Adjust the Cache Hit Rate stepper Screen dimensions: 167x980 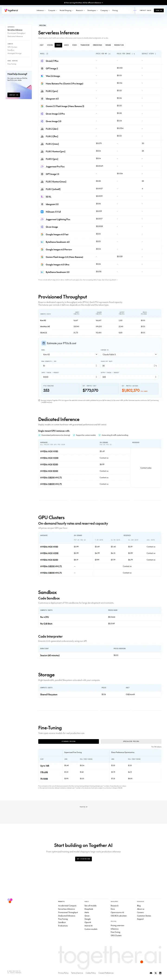[x=154, y=365]
